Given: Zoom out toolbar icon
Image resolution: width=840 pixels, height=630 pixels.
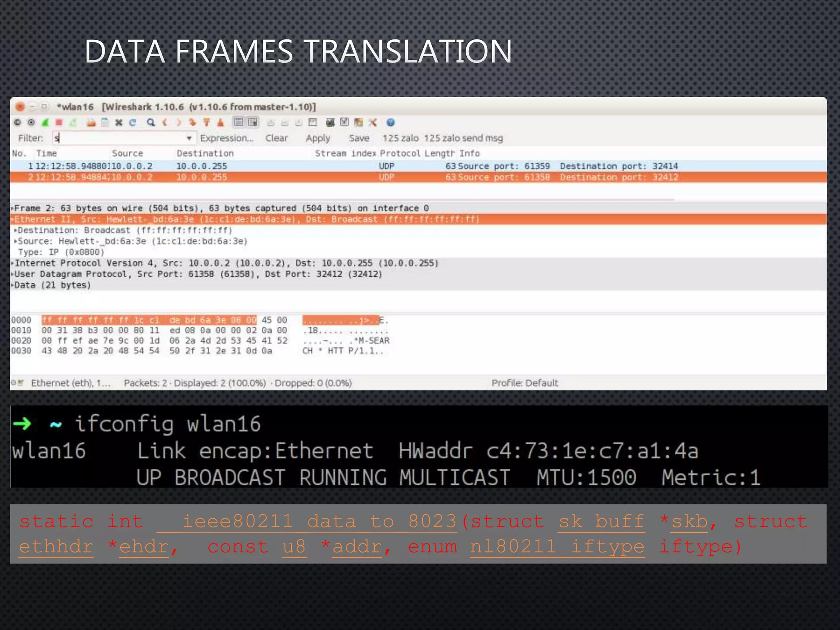Looking at the screenshot, I should coord(285,122).
